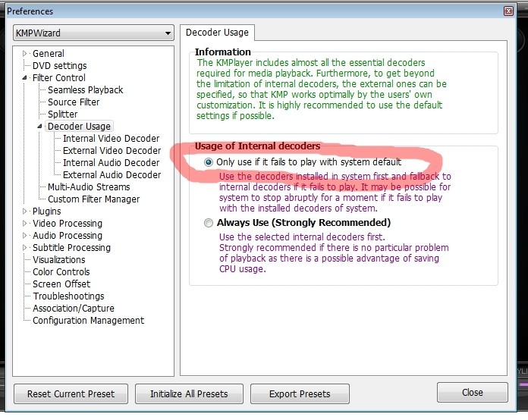Open Color Controls settings
The height and width of the screenshot is (420, 528).
pyautogui.click(x=61, y=271)
